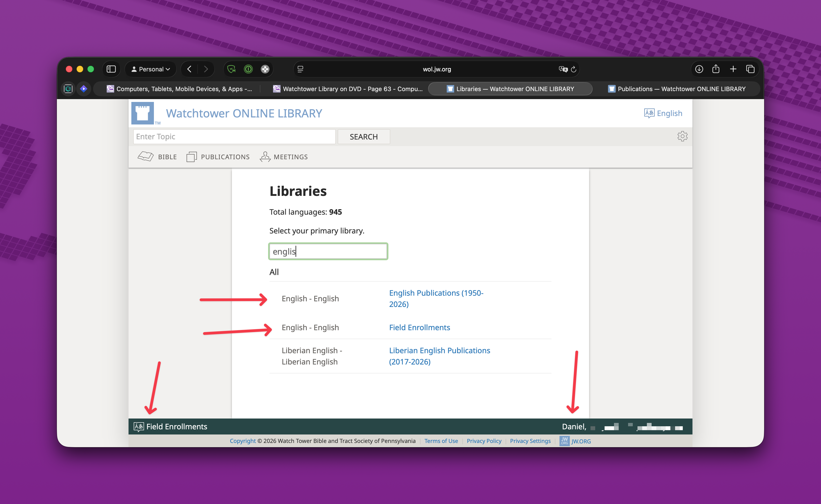Image resolution: width=821 pixels, height=504 pixels.
Task: Open the downloads icon in toolbar
Action: (699, 69)
